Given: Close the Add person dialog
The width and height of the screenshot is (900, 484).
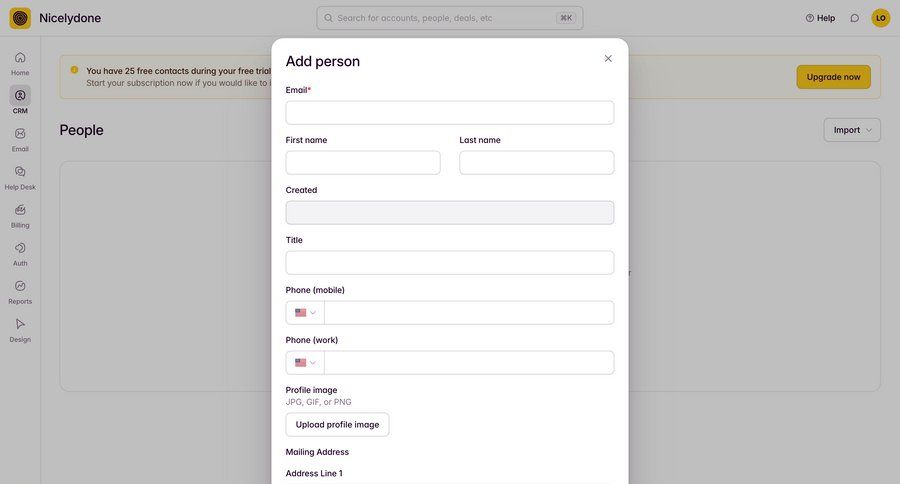Looking at the screenshot, I should point(608,59).
